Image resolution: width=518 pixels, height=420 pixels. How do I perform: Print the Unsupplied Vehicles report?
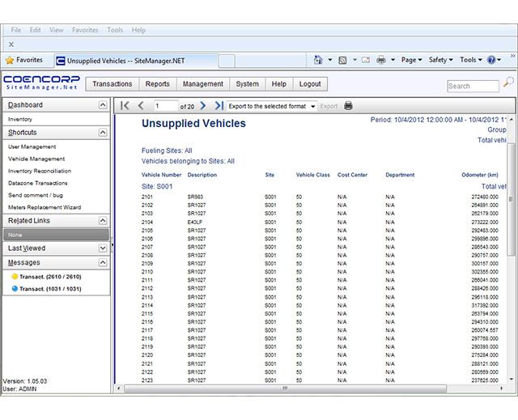click(x=348, y=105)
